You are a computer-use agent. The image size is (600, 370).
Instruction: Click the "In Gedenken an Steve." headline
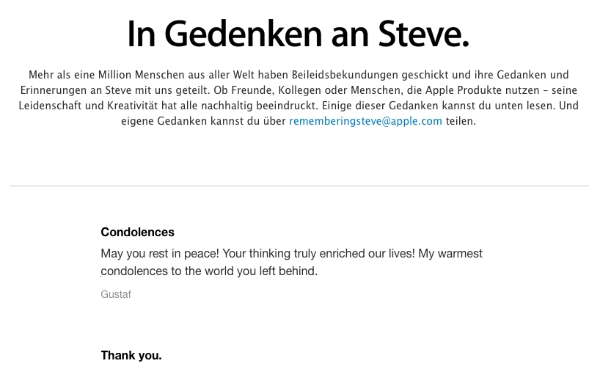point(298,34)
